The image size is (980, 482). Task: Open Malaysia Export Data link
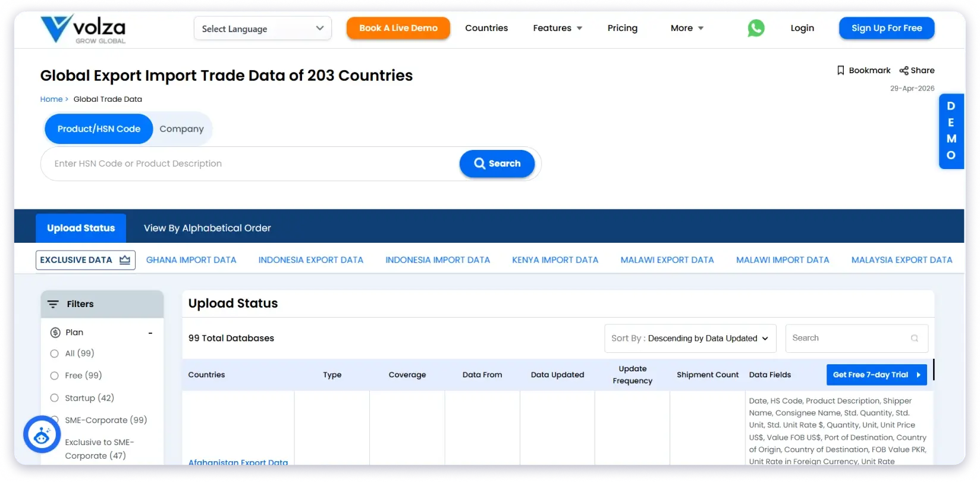(902, 260)
